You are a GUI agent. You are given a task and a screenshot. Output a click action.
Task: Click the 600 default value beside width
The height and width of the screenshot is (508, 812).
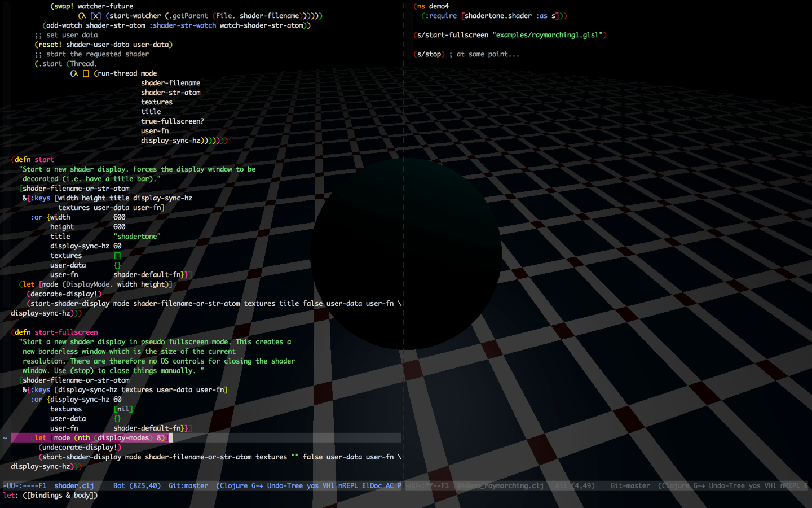tap(120, 217)
